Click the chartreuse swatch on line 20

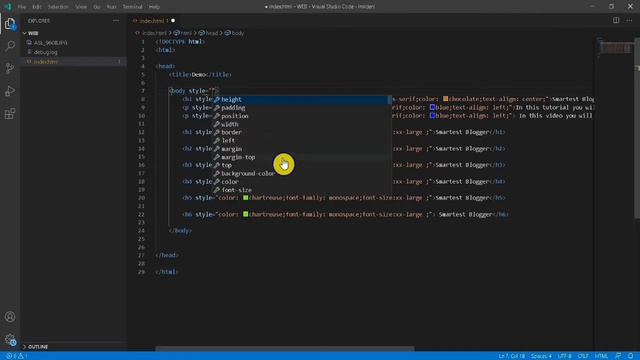(245, 198)
